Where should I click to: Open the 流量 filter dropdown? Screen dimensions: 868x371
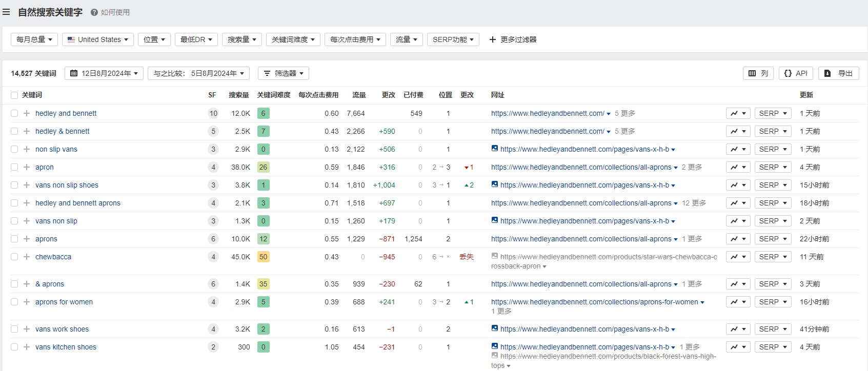(x=407, y=39)
